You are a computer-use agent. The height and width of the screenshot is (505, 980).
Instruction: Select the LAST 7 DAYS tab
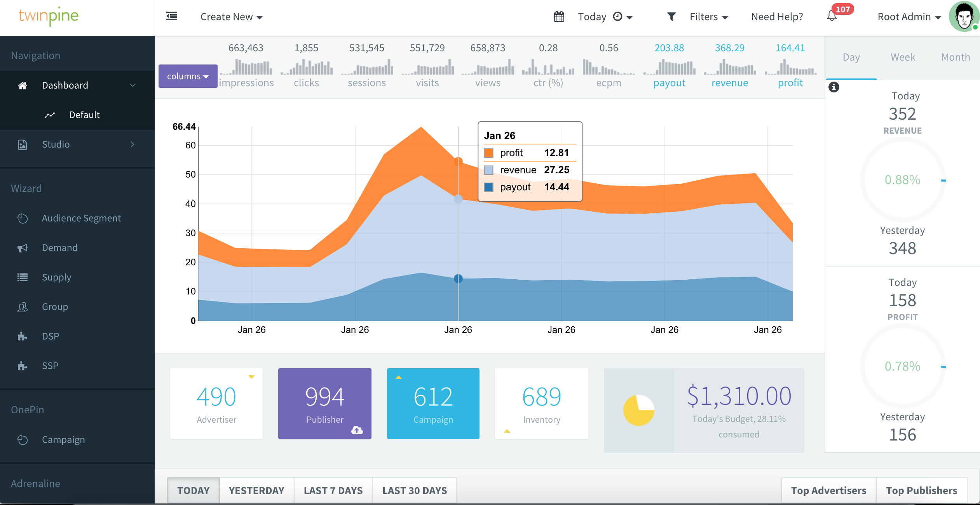click(x=333, y=490)
